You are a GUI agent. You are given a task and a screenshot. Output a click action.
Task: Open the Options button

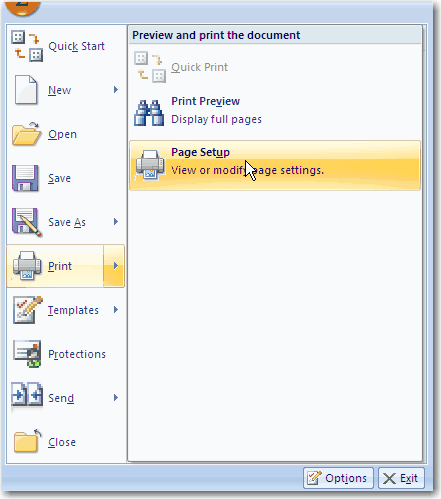click(x=338, y=478)
